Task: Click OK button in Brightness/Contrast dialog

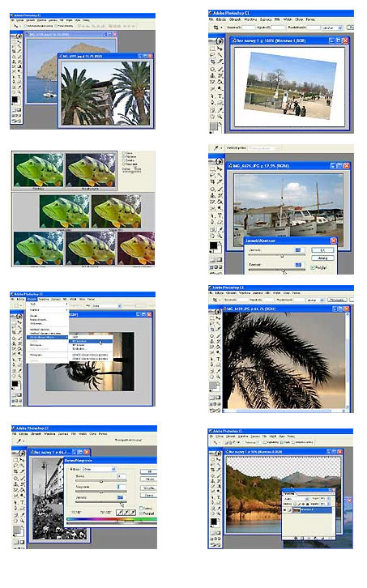Action: coord(323,250)
